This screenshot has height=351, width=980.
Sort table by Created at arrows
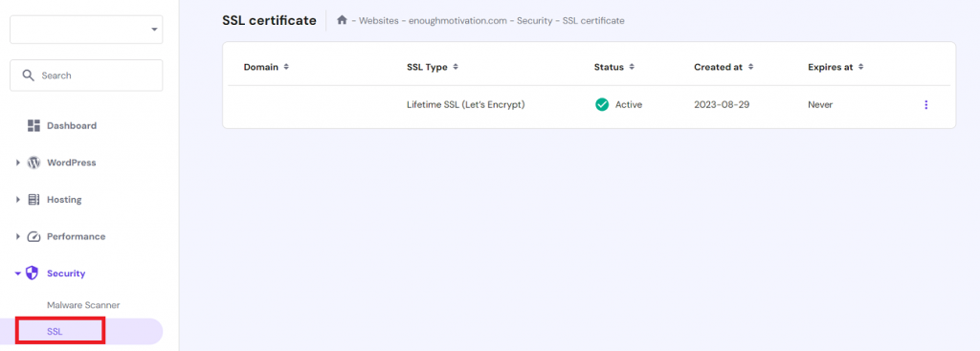(750, 67)
